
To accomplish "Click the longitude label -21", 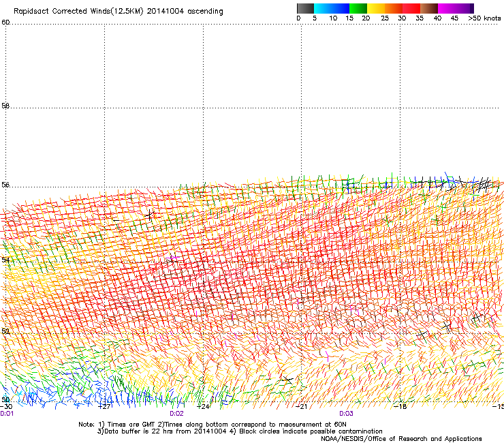I will pos(301,406).
